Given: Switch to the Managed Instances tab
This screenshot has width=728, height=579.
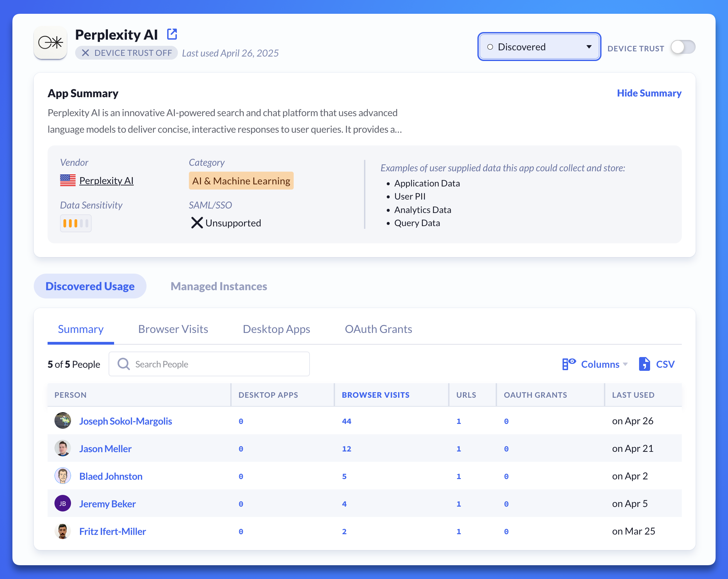Looking at the screenshot, I should coord(219,286).
